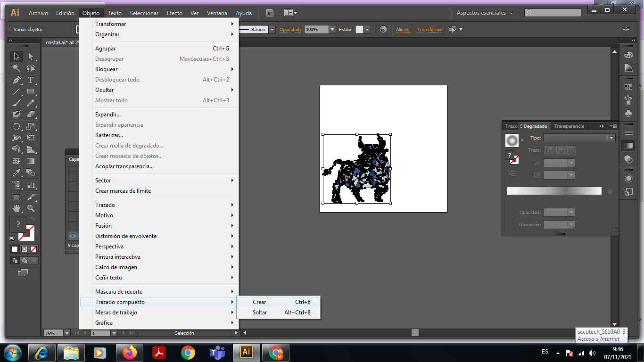The image size is (644, 362).
Task: Select the Free Transform tool
Action: point(31,138)
